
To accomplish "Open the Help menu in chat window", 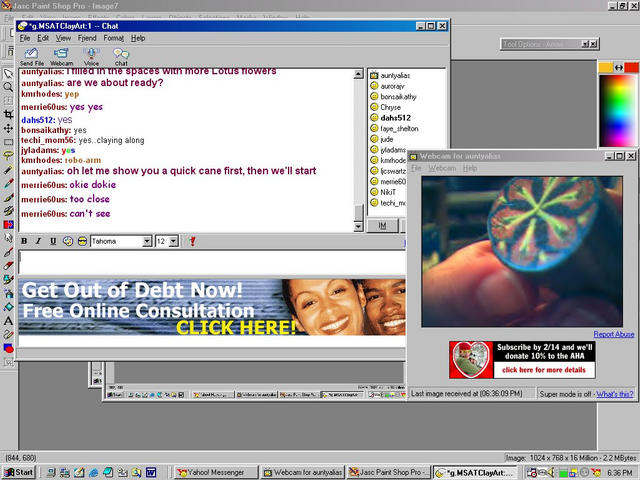I will (x=138, y=38).
